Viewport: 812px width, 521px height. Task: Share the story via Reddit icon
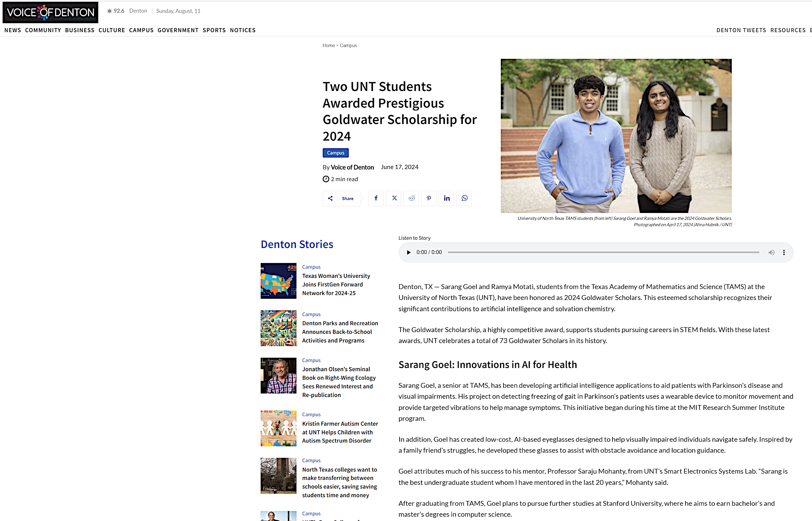[412, 198]
